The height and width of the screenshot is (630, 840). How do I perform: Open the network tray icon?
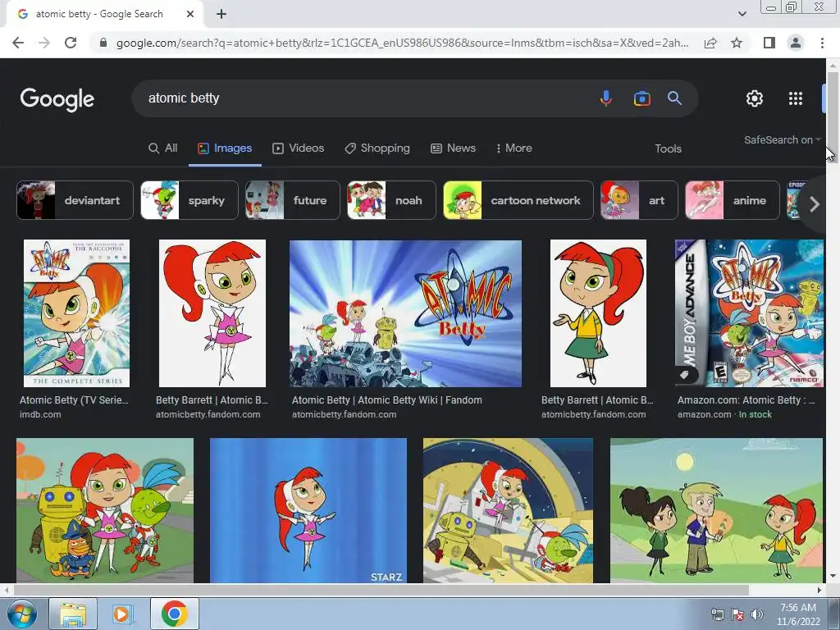coord(717,614)
